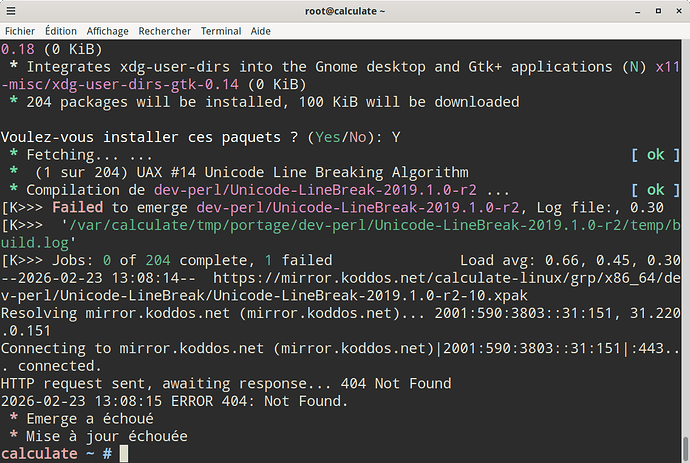Click the pink 'Failed' word in emerge output
Image resolution: width=690 pixels, height=463 pixels.
point(78,206)
